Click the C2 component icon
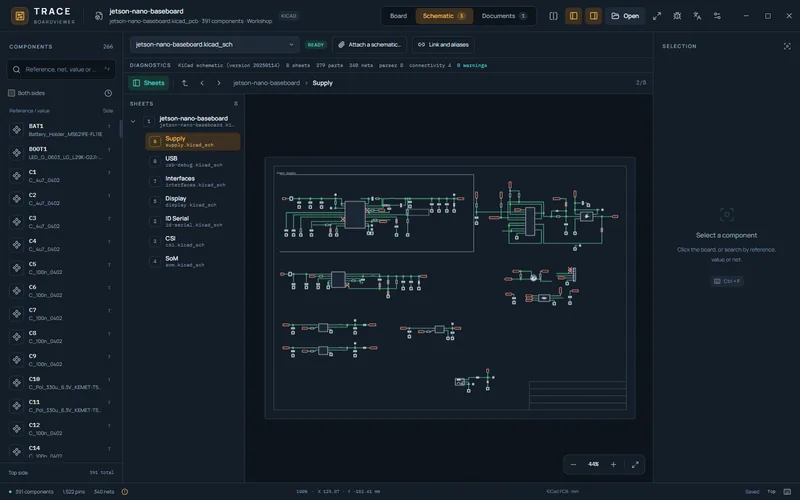 click(x=17, y=198)
